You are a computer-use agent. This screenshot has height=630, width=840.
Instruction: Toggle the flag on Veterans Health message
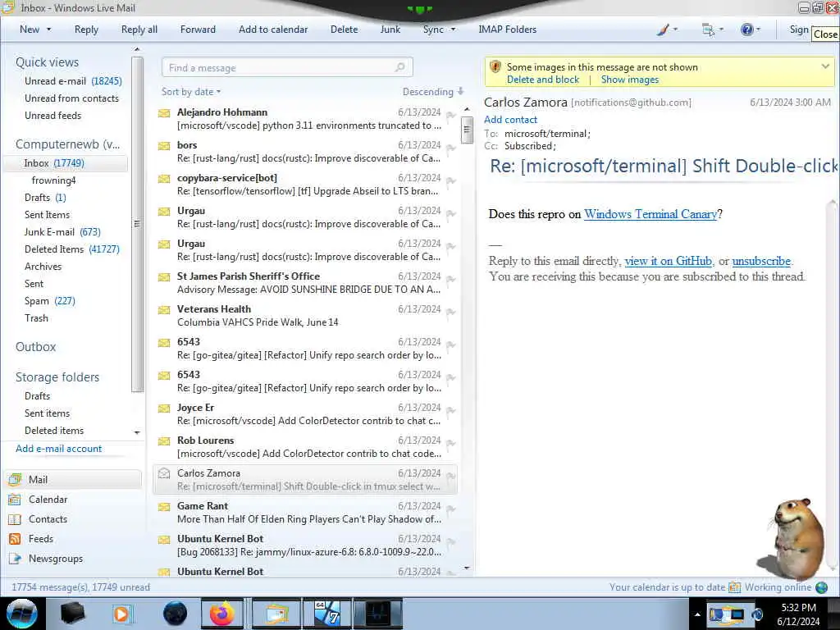451,312
